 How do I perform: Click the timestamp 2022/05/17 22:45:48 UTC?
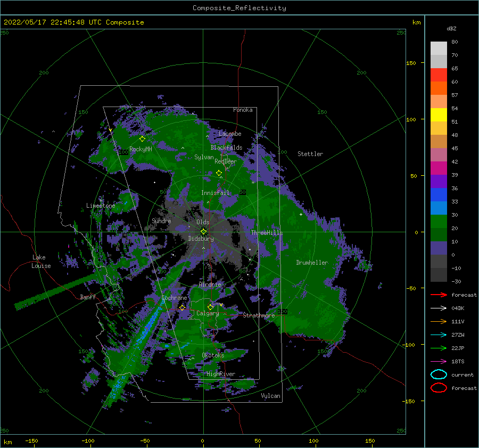point(52,22)
